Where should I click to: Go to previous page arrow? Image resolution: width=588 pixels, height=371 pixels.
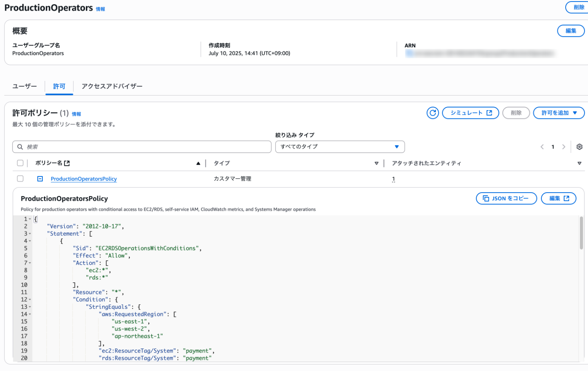click(x=542, y=147)
